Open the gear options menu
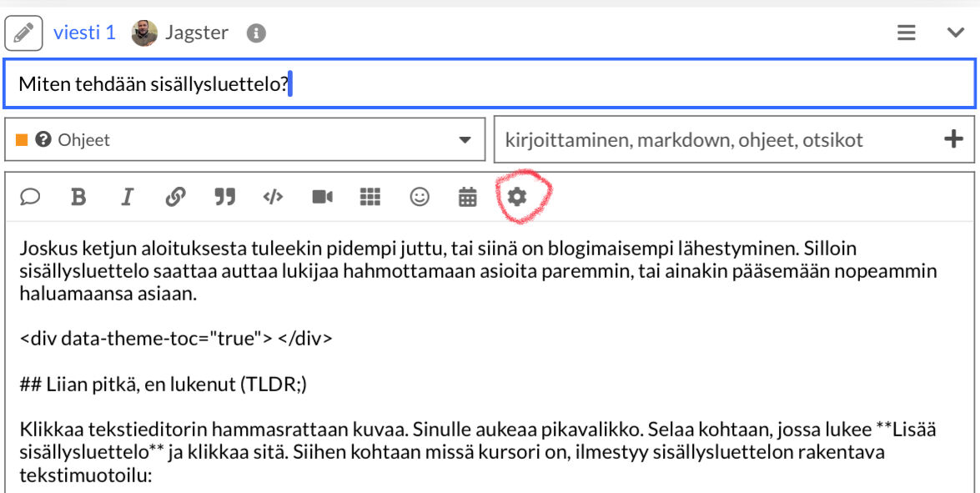The width and height of the screenshot is (980, 493). pyautogui.click(x=517, y=197)
